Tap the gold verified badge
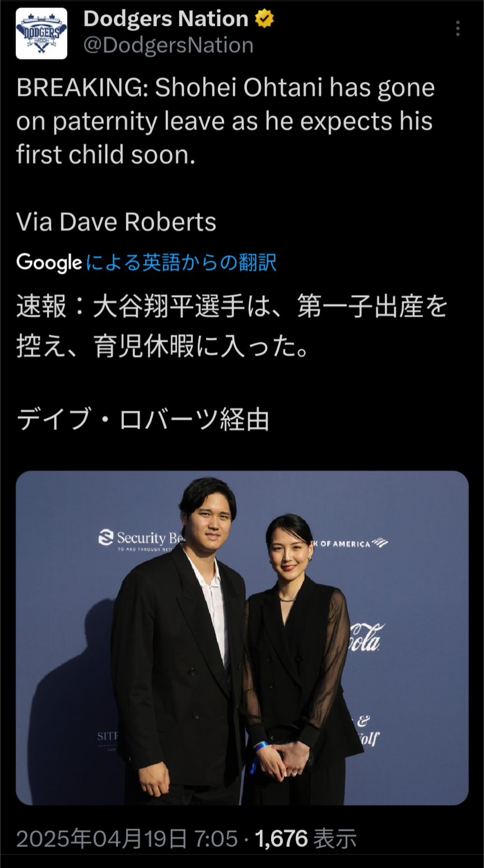484x868 pixels. pos(264,19)
